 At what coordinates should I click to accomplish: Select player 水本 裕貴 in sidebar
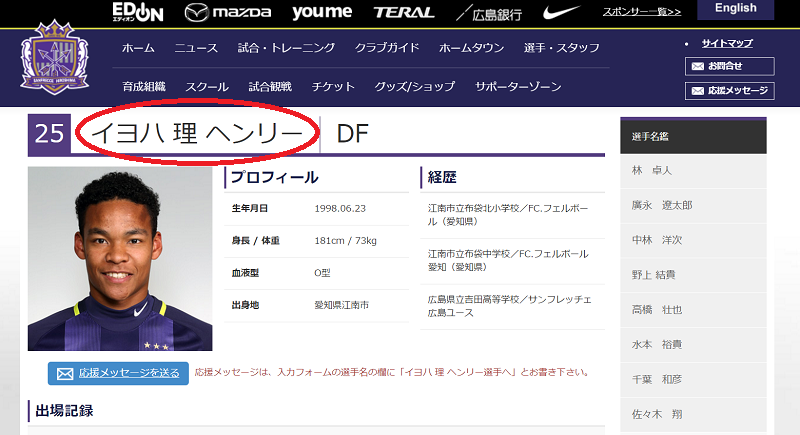click(693, 345)
